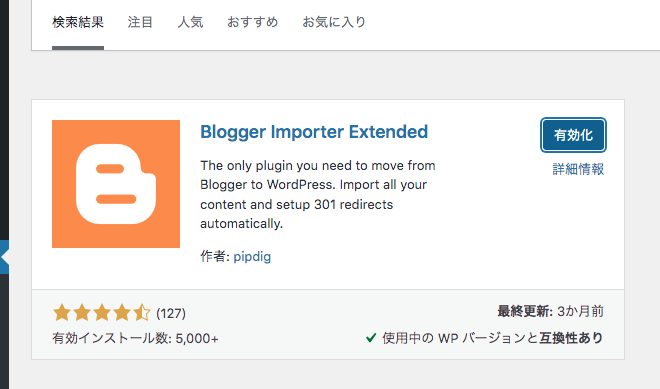Click the first rating star
Viewport: 660px width, 389px height.
62,313
